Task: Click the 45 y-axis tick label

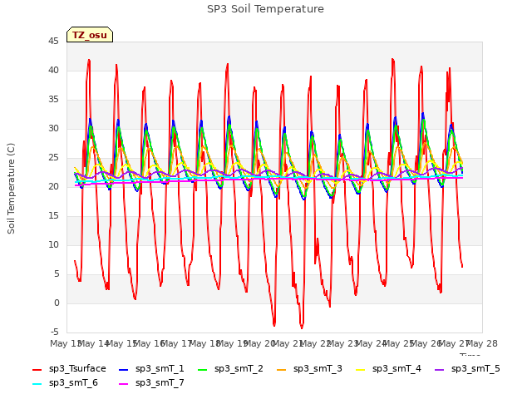Action: 53,42
